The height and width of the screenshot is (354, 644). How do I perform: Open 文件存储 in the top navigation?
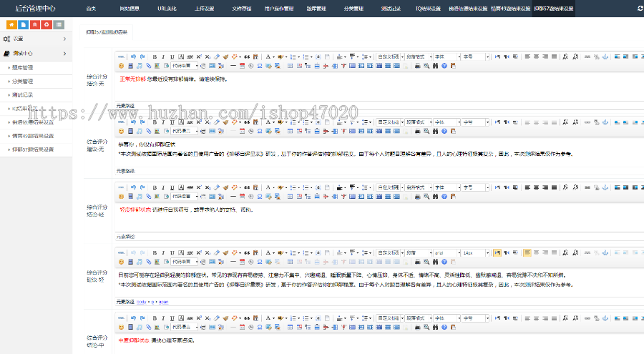242,8
